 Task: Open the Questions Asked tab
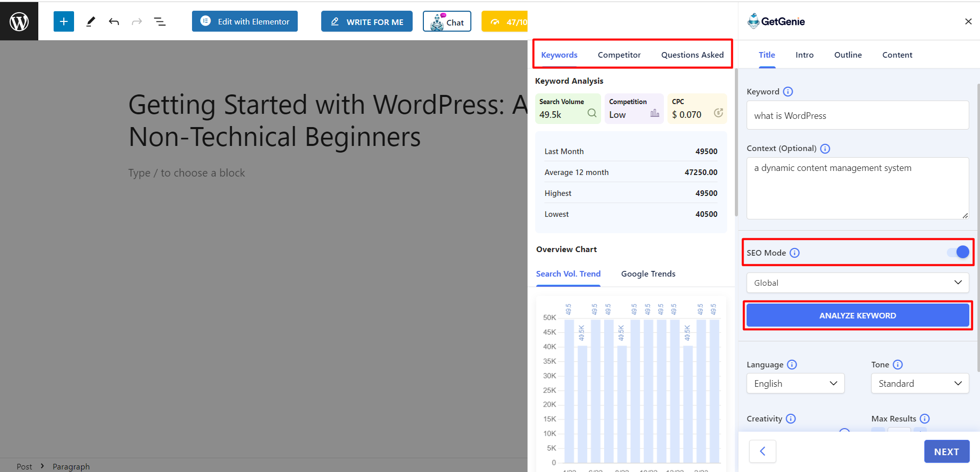pyautogui.click(x=692, y=55)
